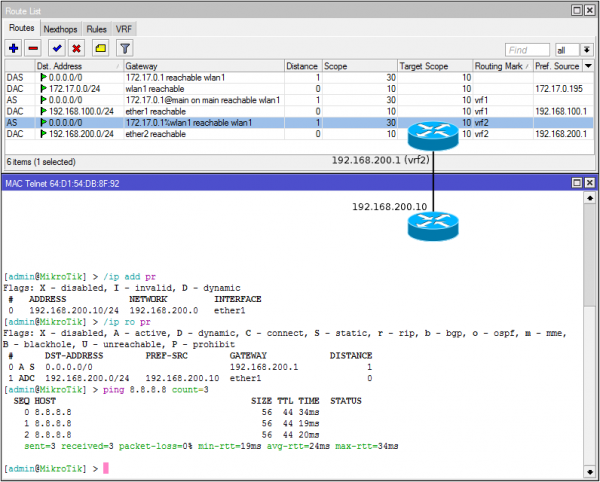Click the blue plus add route icon
Image resolution: width=600 pixels, height=482 pixels.
[13, 49]
